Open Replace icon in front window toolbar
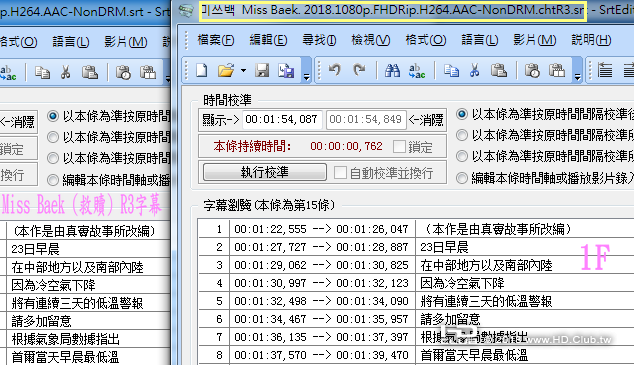634x365 pixels. 416,71
